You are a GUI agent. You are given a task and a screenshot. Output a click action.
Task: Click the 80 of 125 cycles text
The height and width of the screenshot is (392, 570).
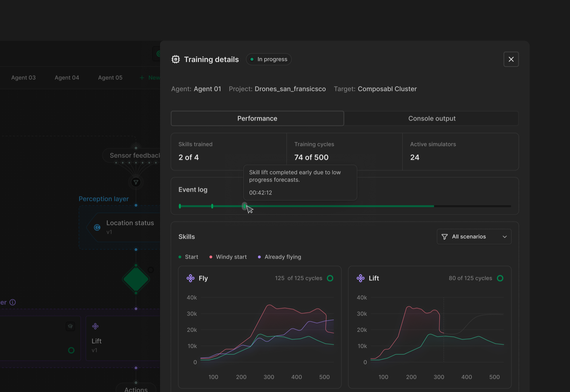[470, 278]
